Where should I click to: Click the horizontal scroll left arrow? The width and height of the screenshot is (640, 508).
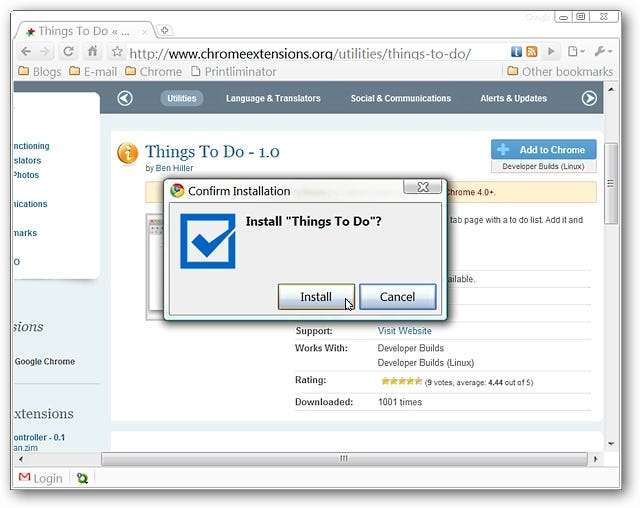(x=21, y=459)
